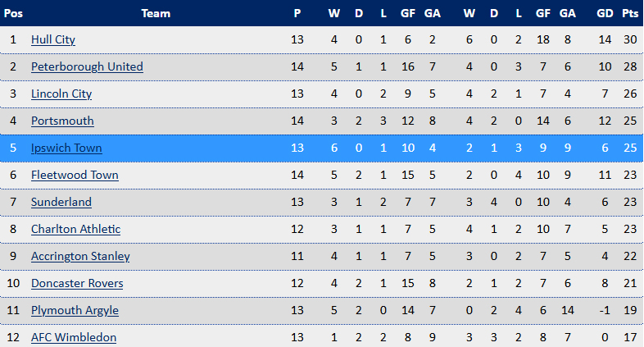This screenshot has width=644, height=347.
Task: Click Plymouth Argyle's -1 goal difference cell
Action: 605,310
